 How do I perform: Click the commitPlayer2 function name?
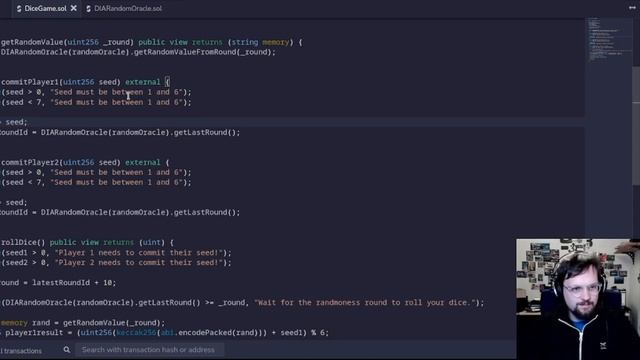click(x=30, y=162)
